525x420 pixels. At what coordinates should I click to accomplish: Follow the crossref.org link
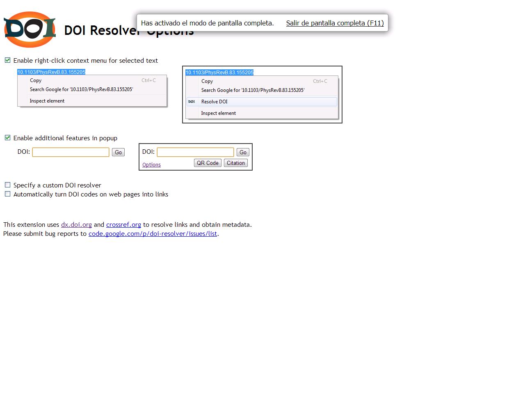pos(123,225)
